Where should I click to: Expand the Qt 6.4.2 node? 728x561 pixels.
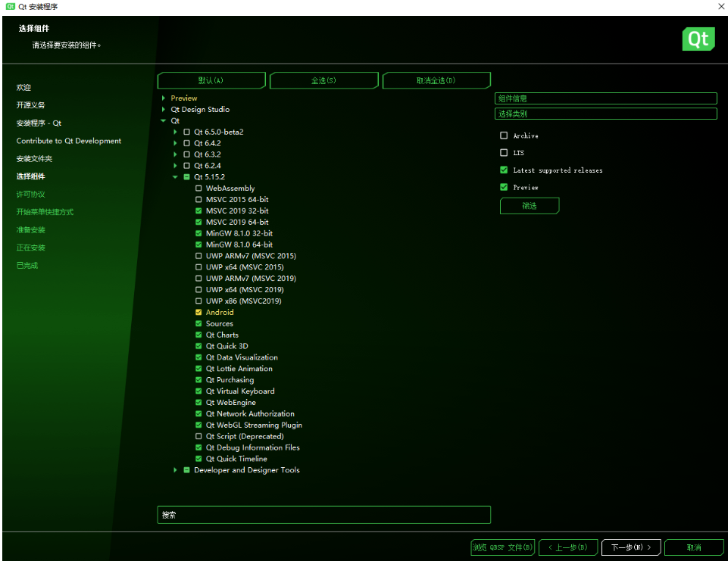click(175, 143)
